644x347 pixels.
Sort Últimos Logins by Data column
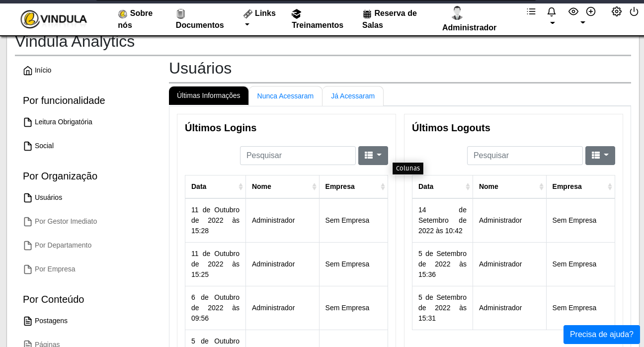click(215, 187)
